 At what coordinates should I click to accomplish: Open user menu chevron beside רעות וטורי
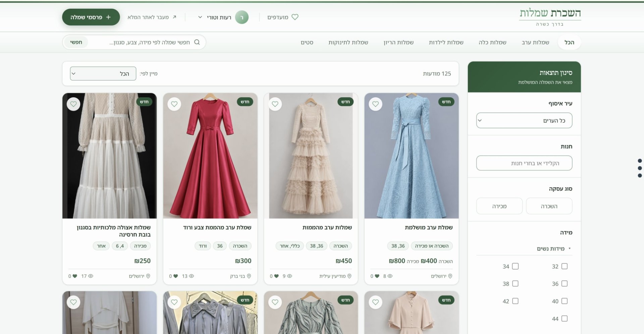pos(200,17)
